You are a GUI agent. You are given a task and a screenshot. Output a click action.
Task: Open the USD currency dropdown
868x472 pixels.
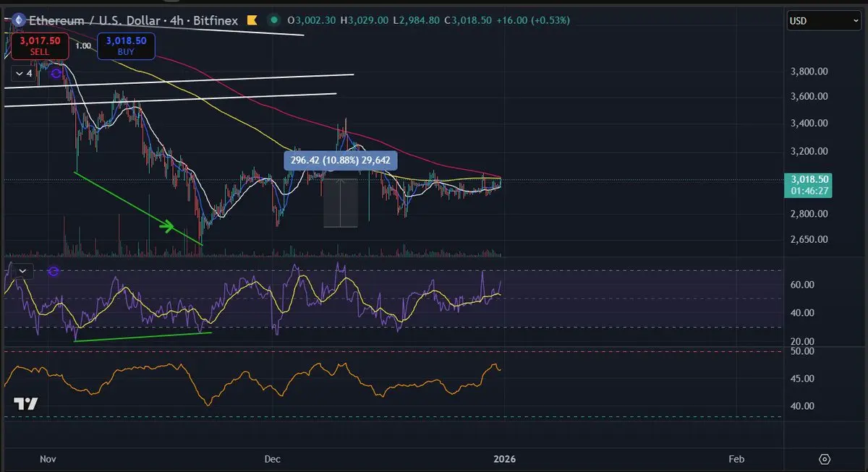click(824, 21)
